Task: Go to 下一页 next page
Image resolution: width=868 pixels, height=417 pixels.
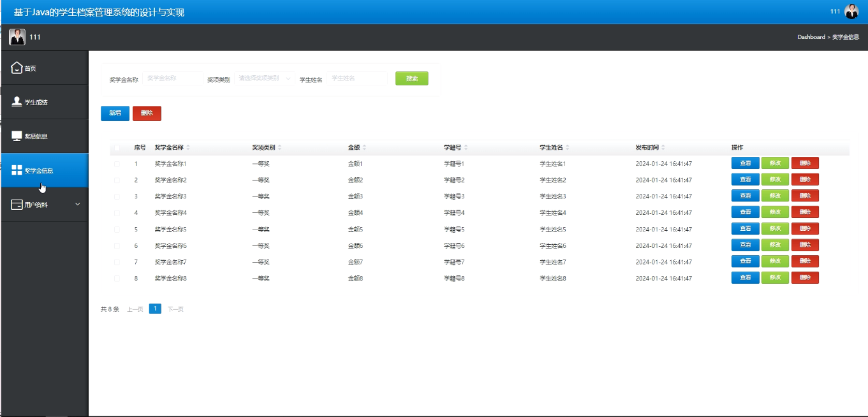Action: coord(175,309)
